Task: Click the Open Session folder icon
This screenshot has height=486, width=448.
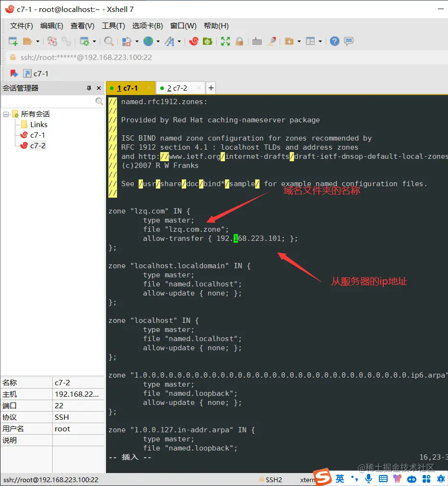Action: point(27,41)
